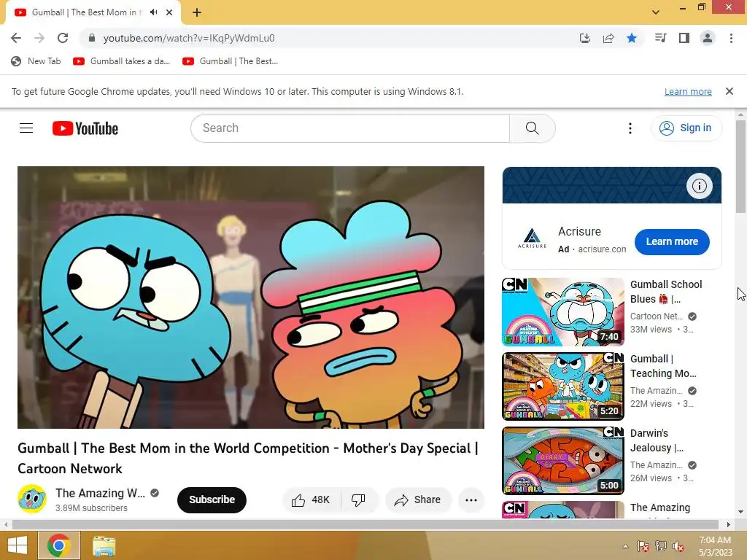Click '3.89M subscribers' text

[91, 507]
